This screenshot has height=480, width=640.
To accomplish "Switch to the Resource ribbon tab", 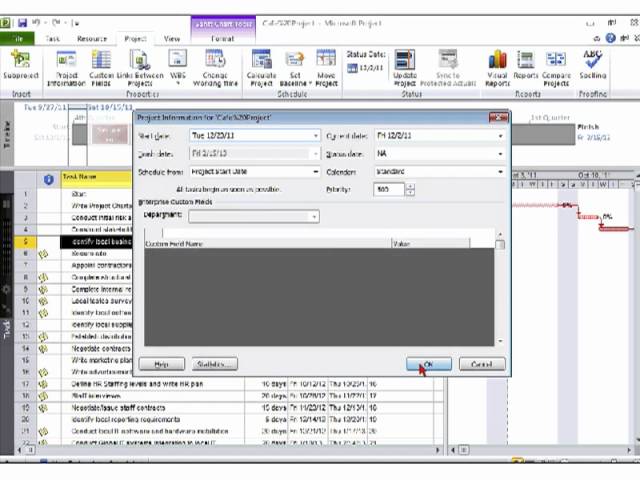I will (92, 38).
